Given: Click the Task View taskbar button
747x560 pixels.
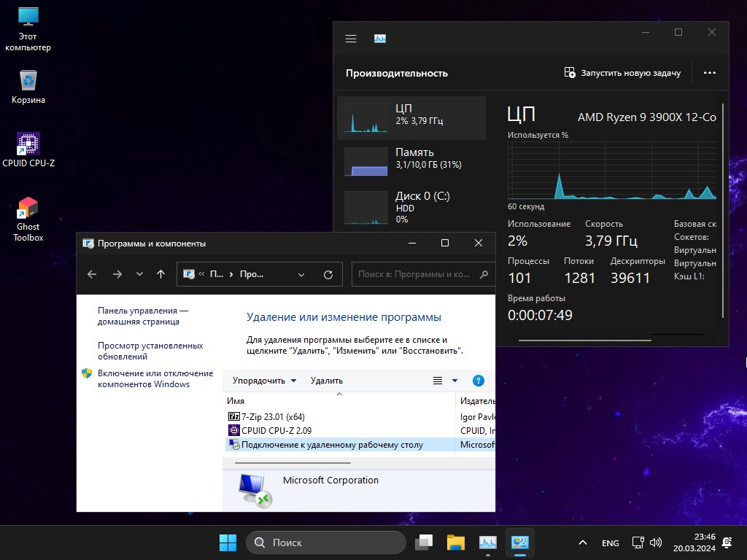Looking at the screenshot, I should point(424,542).
